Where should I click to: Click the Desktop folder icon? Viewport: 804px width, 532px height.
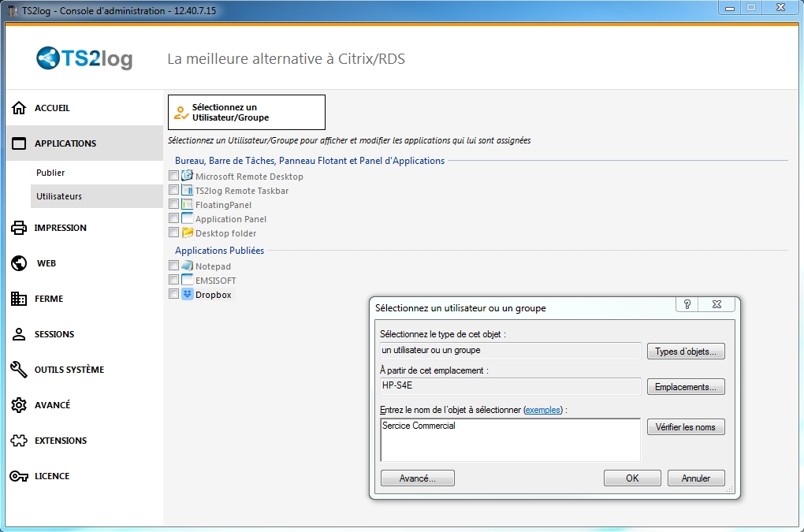[187, 233]
